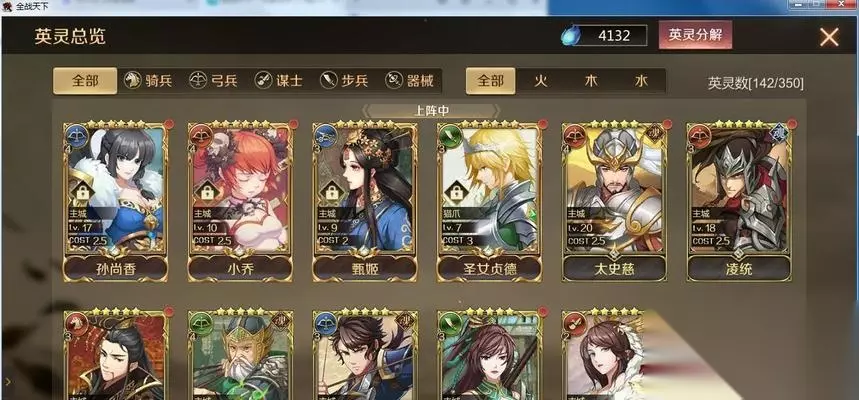Screen dimensions: 859x400
Task: Toggle the lock on 甄姬 card
Action: click(331, 192)
